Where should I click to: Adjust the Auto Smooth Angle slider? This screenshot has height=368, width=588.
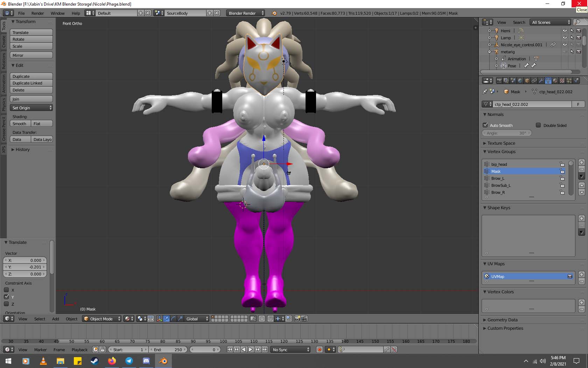(507, 133)
